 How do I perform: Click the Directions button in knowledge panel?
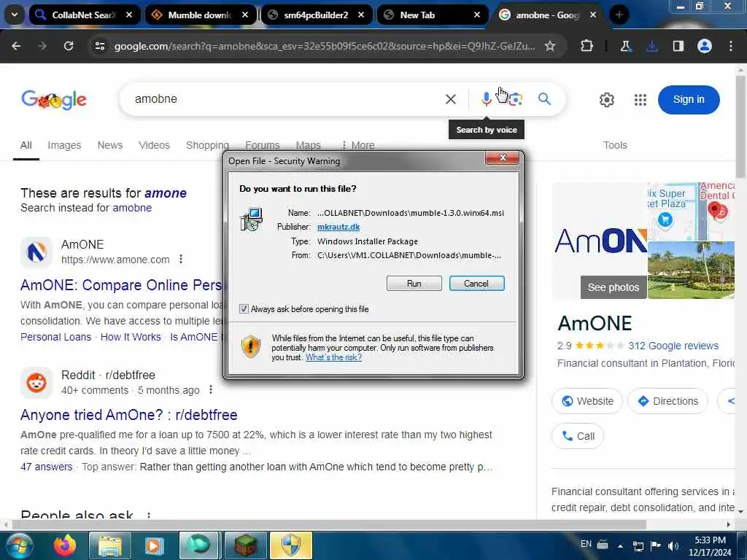coord(668,401)
